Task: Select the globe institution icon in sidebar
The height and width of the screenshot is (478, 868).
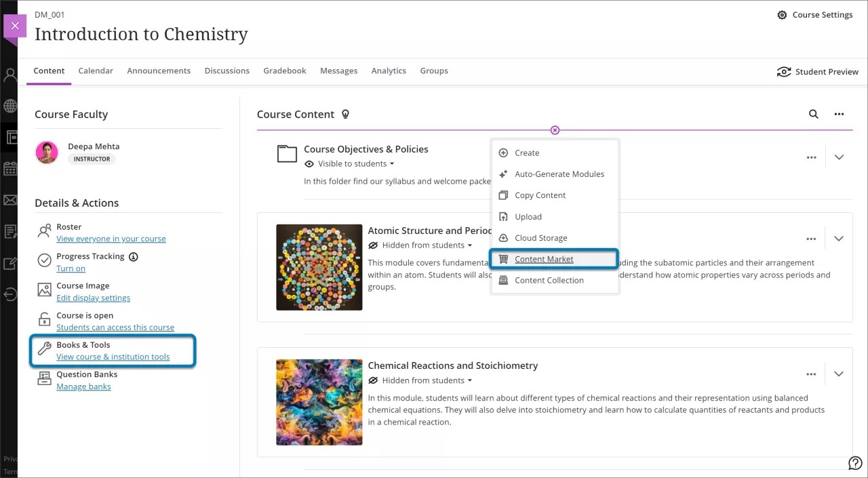Action: [x=10, y=106]
